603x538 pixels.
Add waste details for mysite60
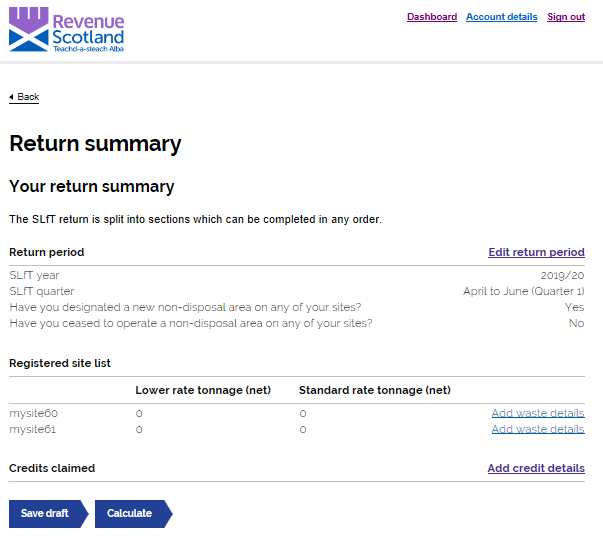(x=538, y=413)
